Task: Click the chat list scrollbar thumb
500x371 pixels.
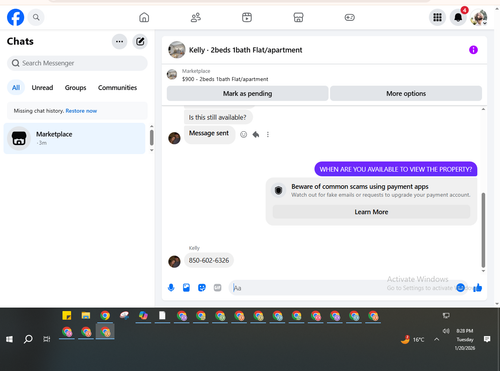Action: 152,137
